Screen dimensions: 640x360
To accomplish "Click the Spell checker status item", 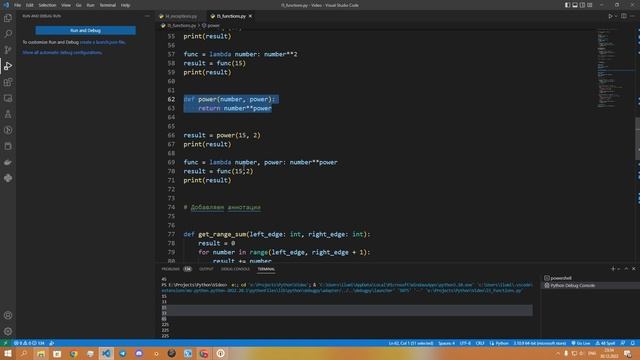I will pyautogui.click(x=605, y=343).
